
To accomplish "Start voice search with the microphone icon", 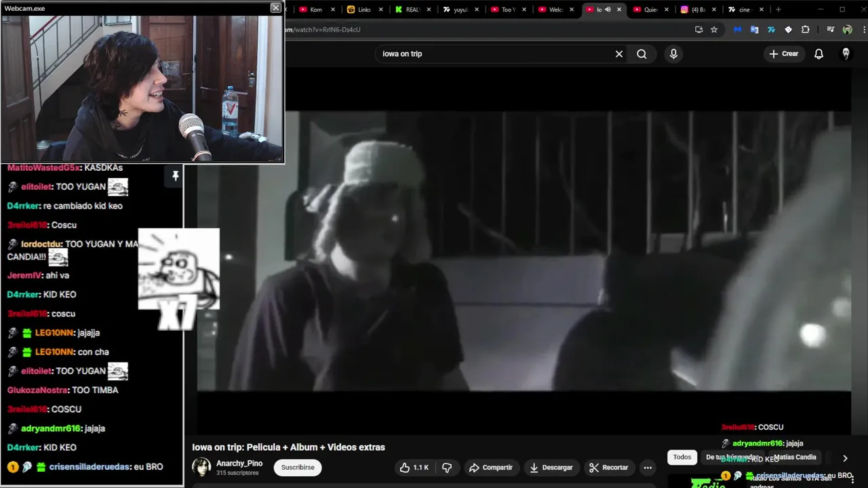I will 673,54.
